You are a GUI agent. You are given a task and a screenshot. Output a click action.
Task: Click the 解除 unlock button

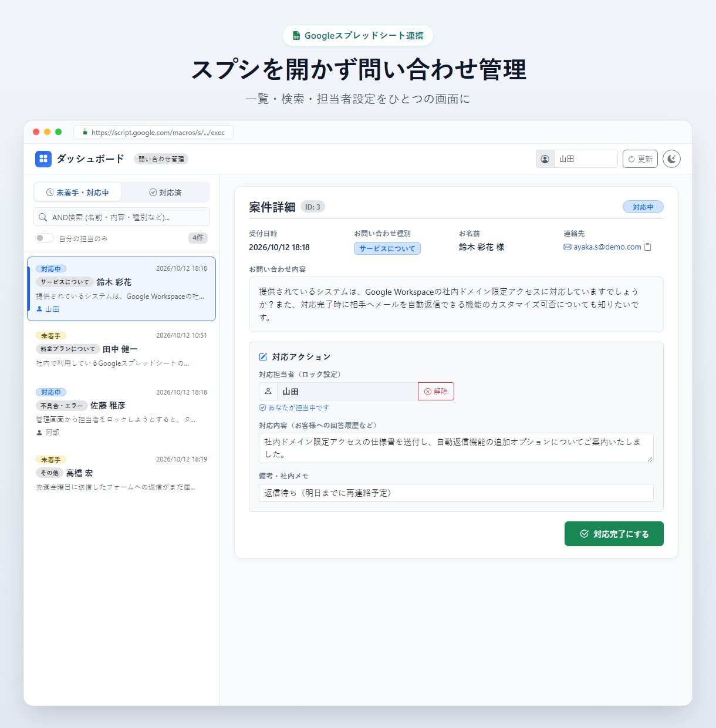coord(436,391)
